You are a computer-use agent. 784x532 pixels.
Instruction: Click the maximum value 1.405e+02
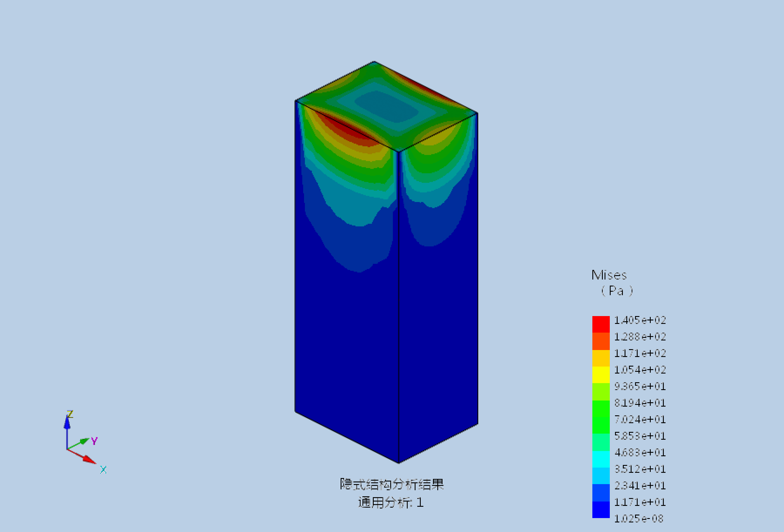point(640,320)
